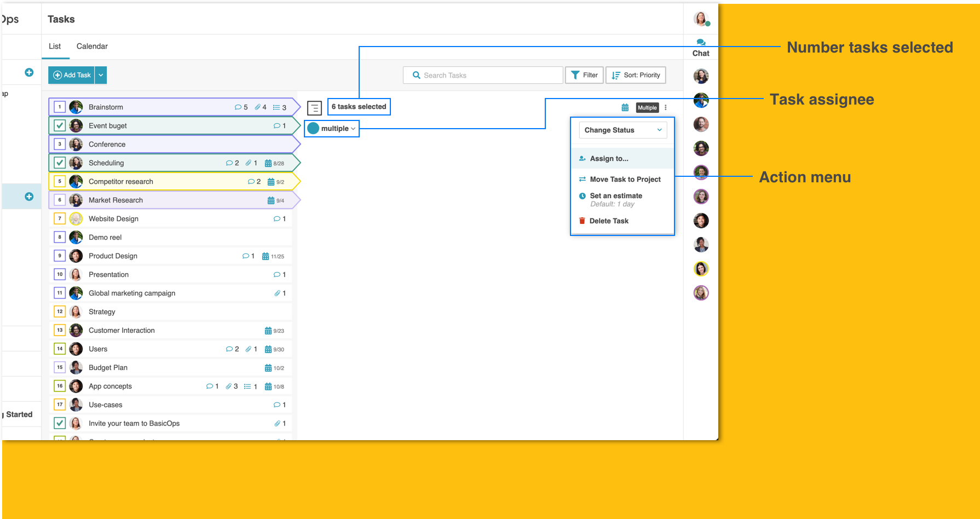Uncheck the Event buget task checkbox
Screen dimensions: 980x519
60,125
